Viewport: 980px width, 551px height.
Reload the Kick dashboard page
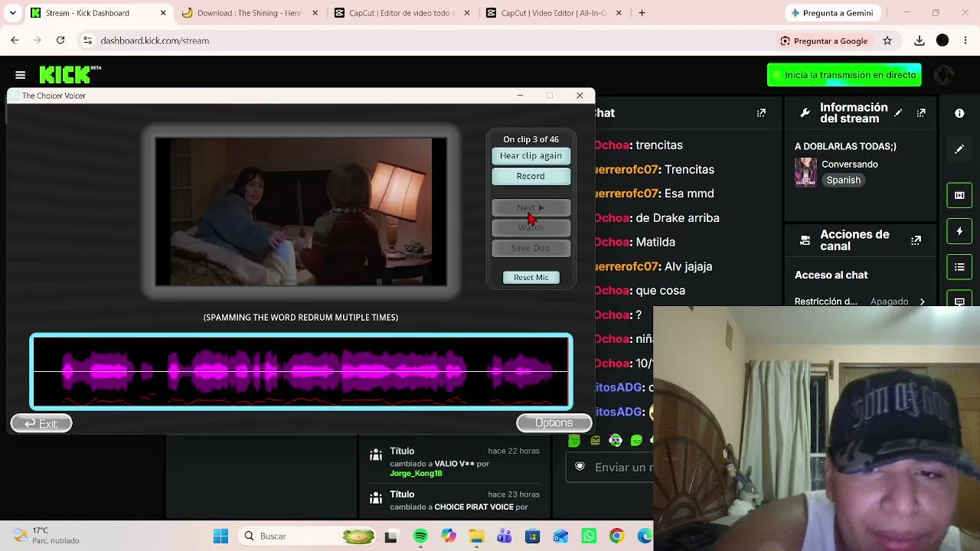[60, 40]
